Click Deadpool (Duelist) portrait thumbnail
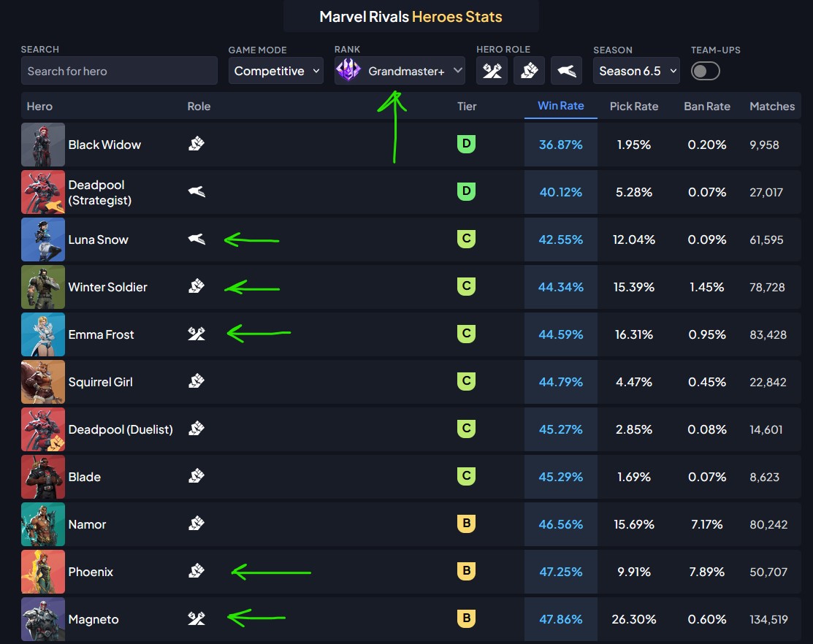 click(43, 429)
